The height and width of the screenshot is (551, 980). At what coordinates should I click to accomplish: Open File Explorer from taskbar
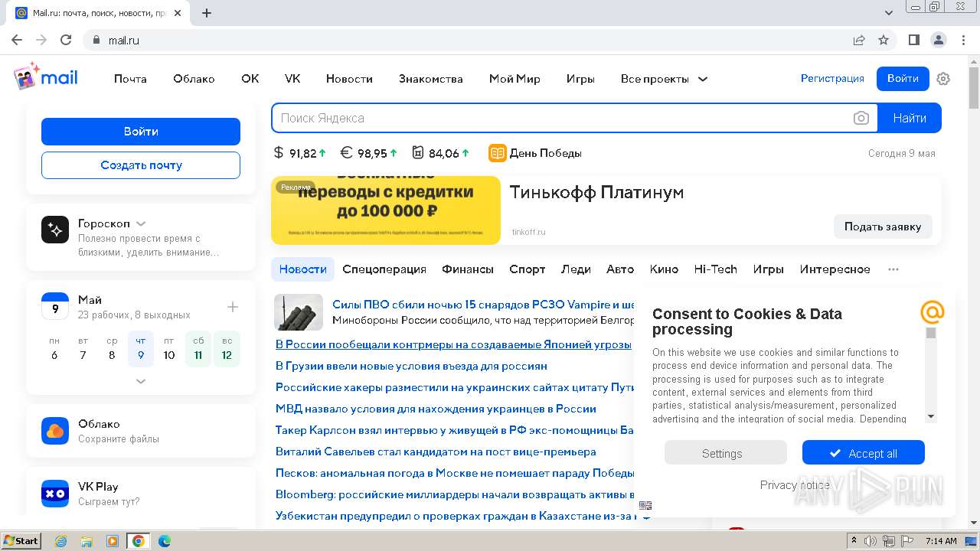(87, 541)
